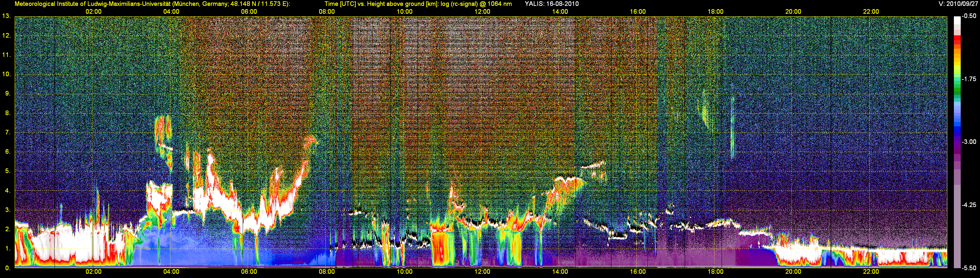Click the '-0.50' color scale value
This screenshot has height=278, width=980.
[969, 16]
